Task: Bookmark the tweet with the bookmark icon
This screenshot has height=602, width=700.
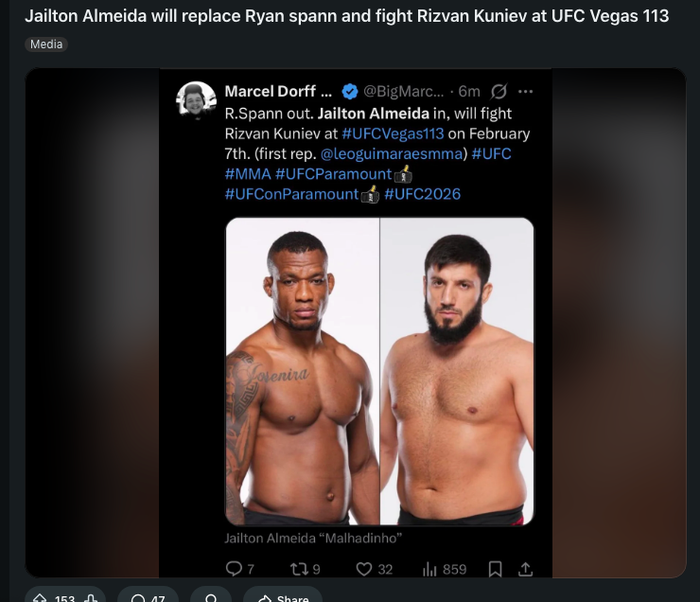Action: point(495,569)
